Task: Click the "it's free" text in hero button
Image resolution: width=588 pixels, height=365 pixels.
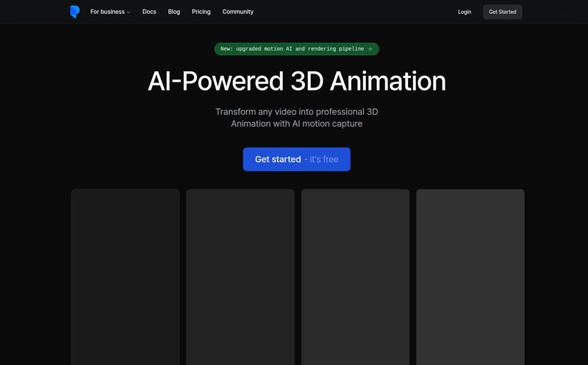Action: click(322, 159)
